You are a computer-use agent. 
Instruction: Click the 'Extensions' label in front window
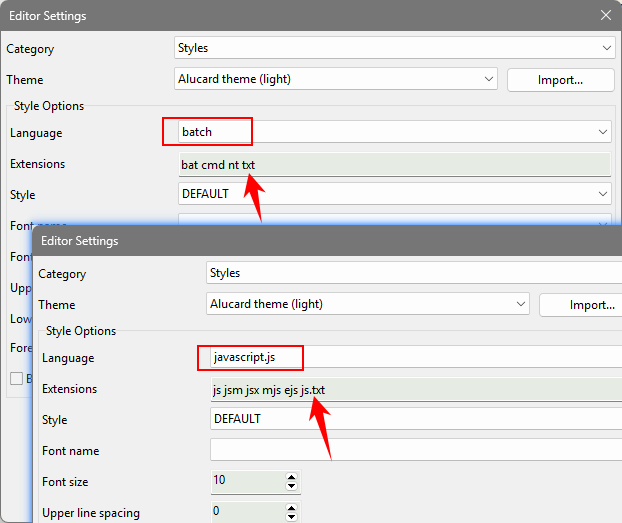click(69, 389)
